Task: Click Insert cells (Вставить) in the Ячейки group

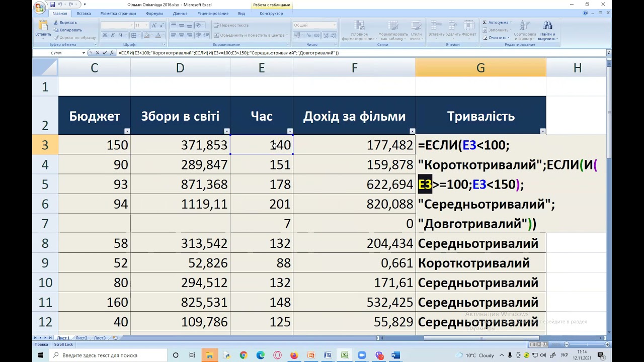Action: 436,30
